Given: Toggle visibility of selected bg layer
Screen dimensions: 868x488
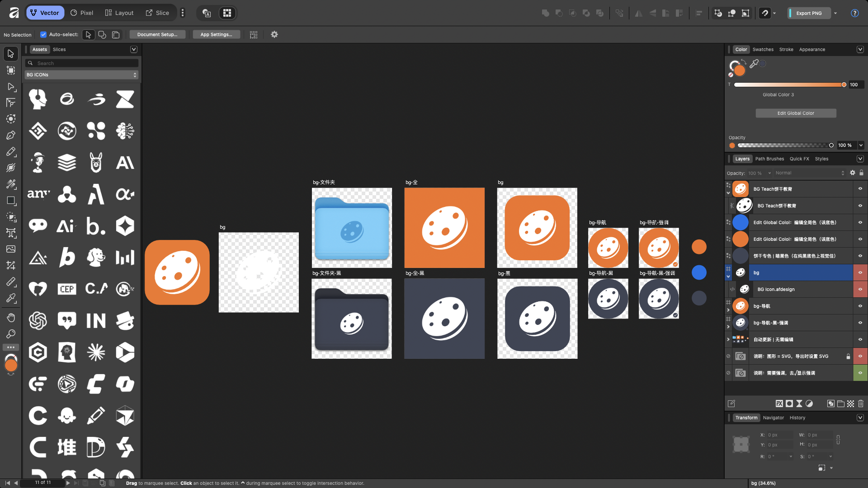Looking at the screenshot, I should pos(860,272).
